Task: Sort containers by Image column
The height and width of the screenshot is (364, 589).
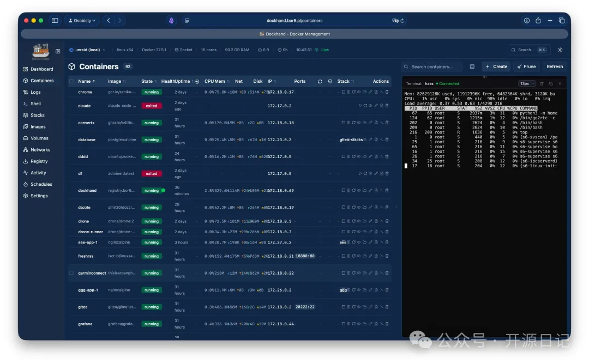Action: coord(117,81)
